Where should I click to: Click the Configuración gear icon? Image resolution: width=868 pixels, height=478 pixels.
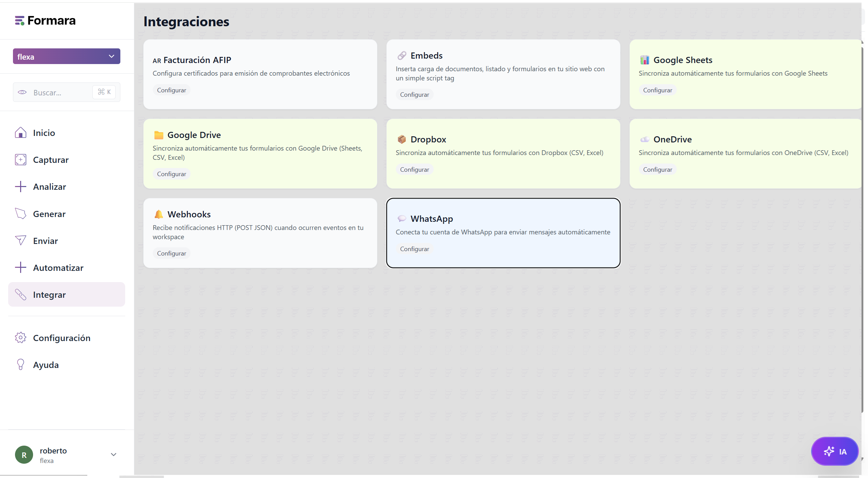click(20, 338)
